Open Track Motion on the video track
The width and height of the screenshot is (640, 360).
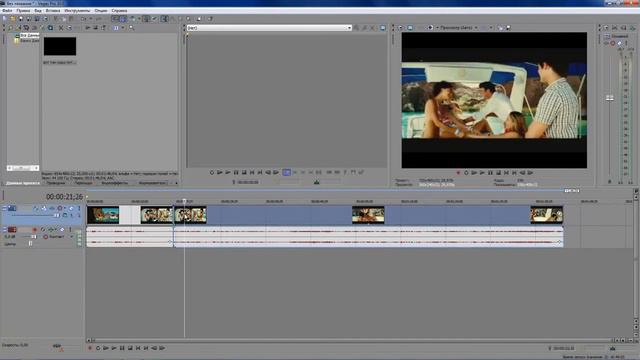tap(44, 209)
